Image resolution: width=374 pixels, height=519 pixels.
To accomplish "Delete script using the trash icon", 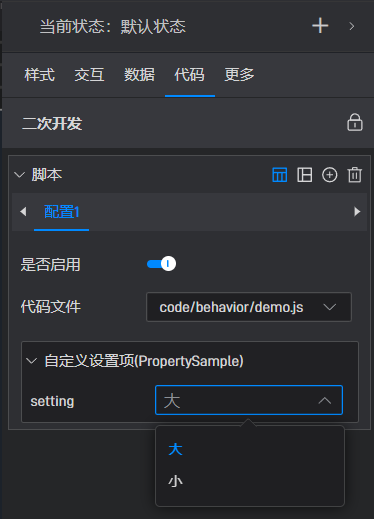I will coord(355,175).
